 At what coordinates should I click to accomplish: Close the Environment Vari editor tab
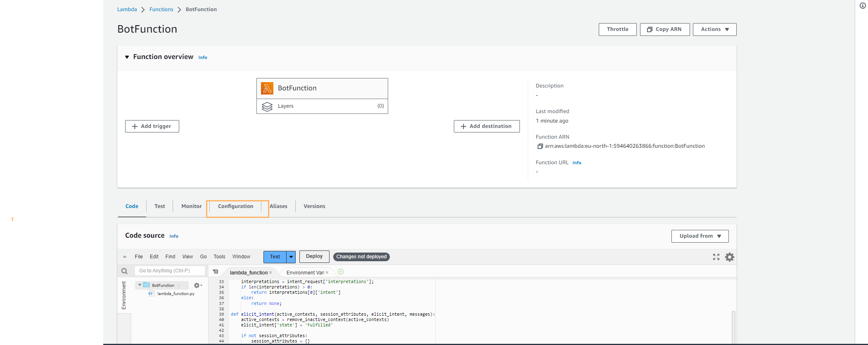(327, 273)
